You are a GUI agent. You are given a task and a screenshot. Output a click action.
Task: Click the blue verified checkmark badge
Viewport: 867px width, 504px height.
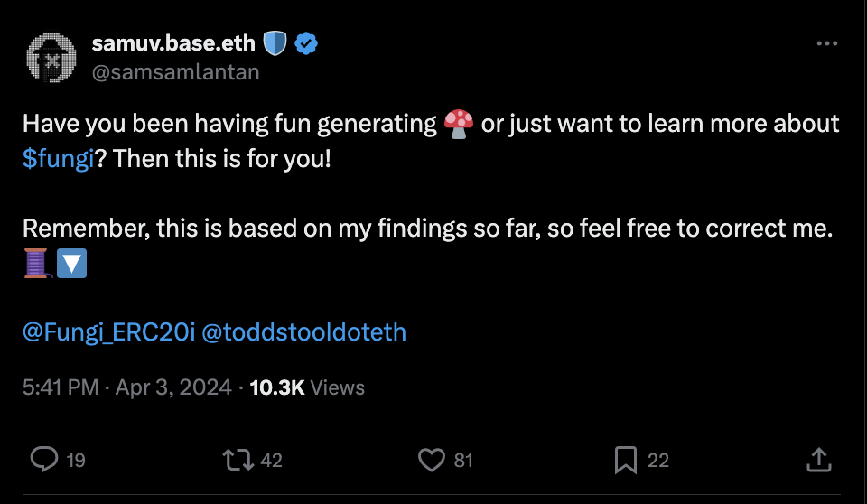(x=305, y=42)
